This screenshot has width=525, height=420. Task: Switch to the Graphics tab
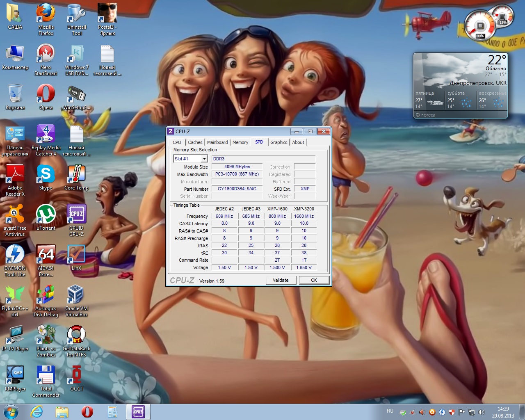[279, 142]
